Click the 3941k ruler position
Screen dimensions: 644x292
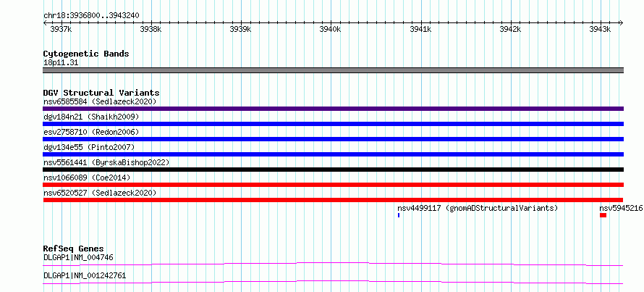coord(420,29)
